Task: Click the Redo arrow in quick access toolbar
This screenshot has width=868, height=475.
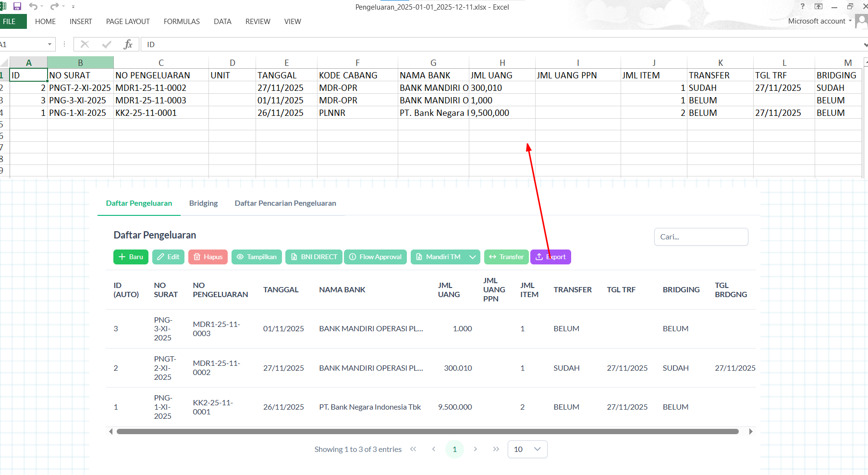Action: (x=54, y=6)
